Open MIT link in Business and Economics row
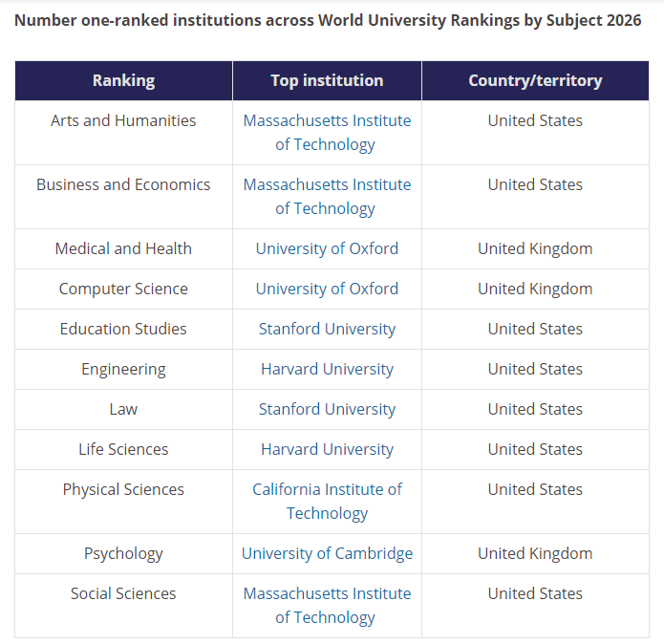 pos(327,185)
